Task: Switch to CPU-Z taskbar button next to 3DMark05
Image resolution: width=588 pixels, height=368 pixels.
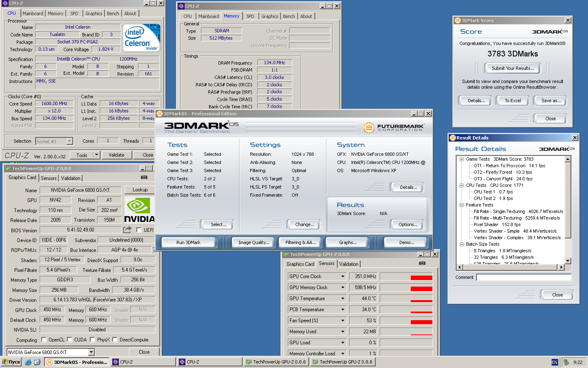Action: click(x=143, y=362)
